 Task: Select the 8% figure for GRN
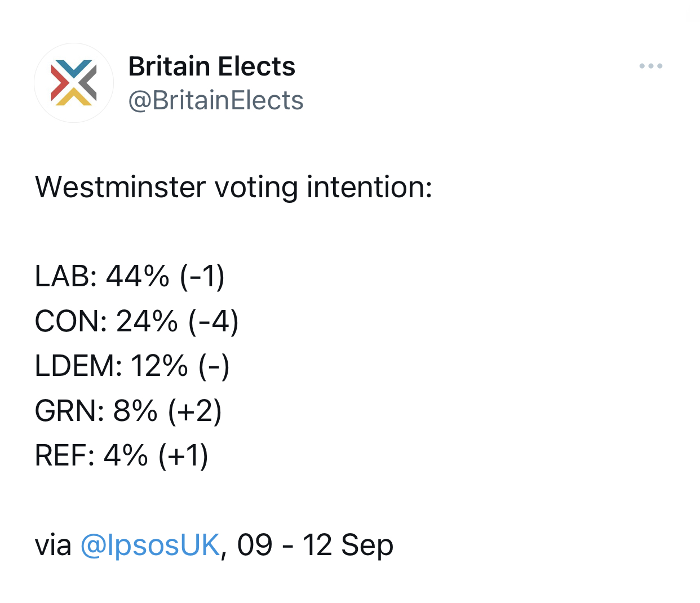(135, 410)
